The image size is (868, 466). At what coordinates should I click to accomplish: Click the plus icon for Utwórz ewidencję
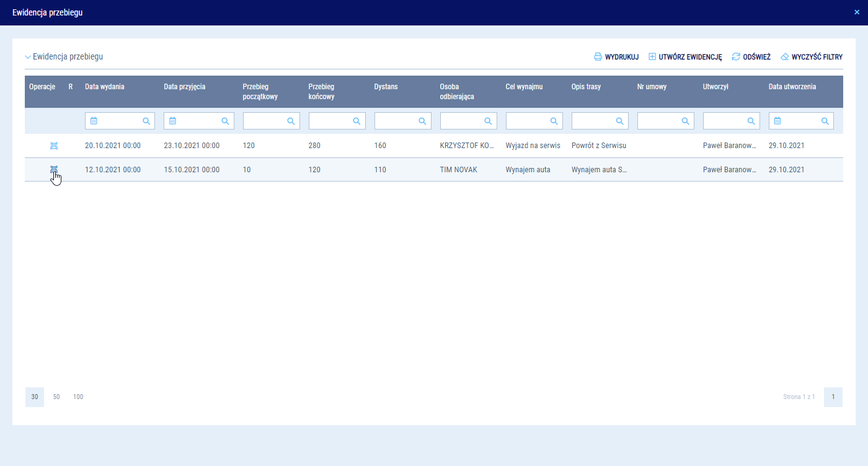[652, 56]
